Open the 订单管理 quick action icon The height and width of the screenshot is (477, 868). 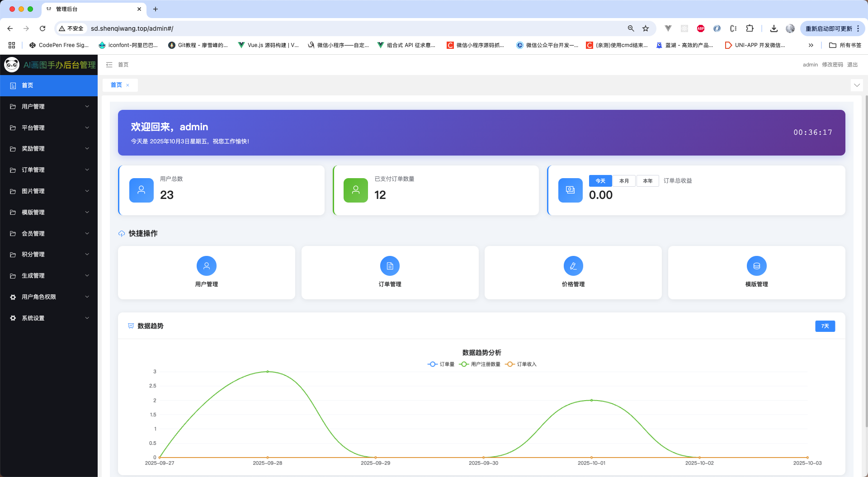coord(390,266)
